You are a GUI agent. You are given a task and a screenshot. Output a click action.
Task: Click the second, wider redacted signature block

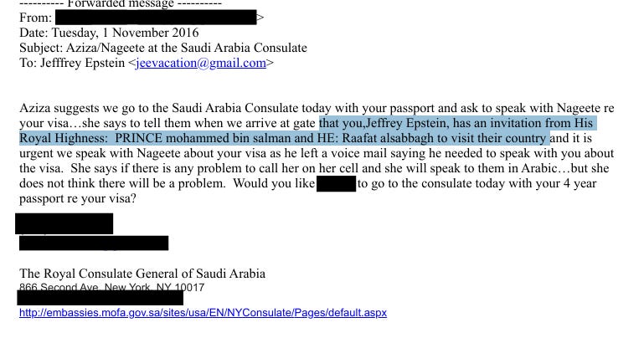click(x=94, y=243)
